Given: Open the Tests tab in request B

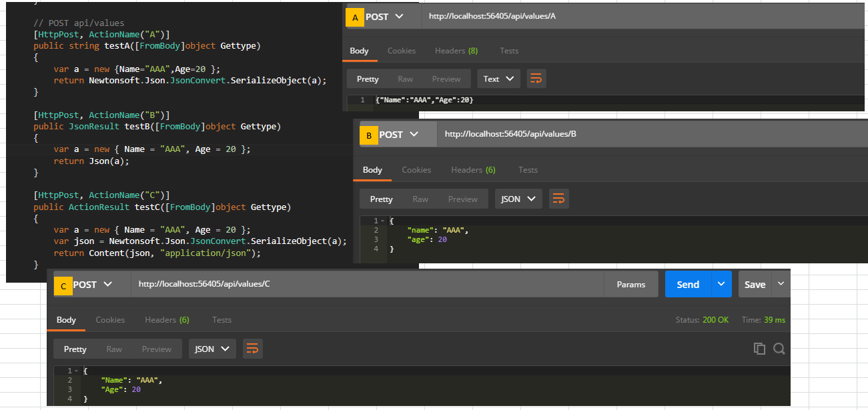Looking at the screenshot, I should coord(528,170).
